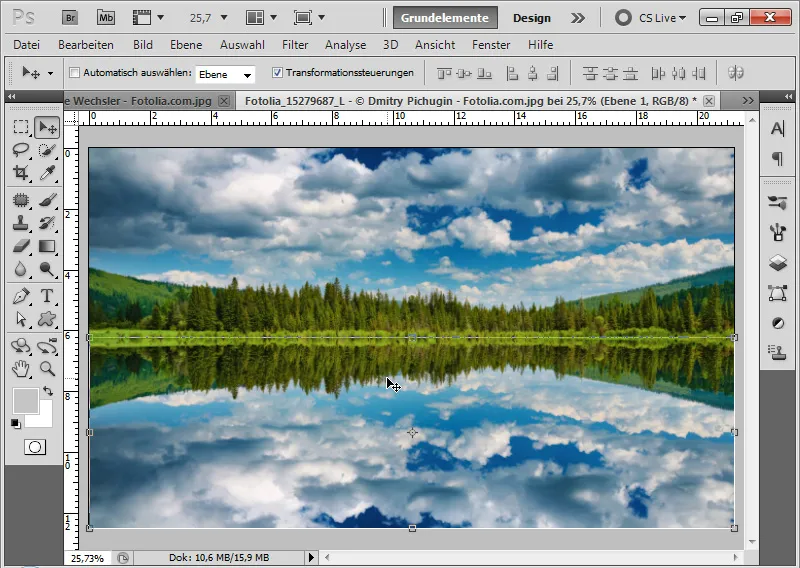Select the Hand tool

click(x=20, y=368)
